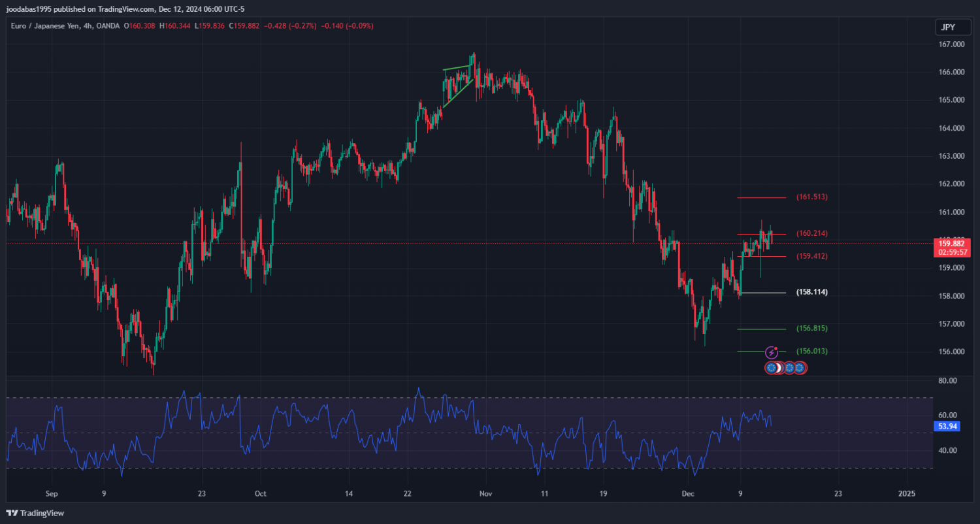Click the 2025 label on time axis

[x=907, y=493]
